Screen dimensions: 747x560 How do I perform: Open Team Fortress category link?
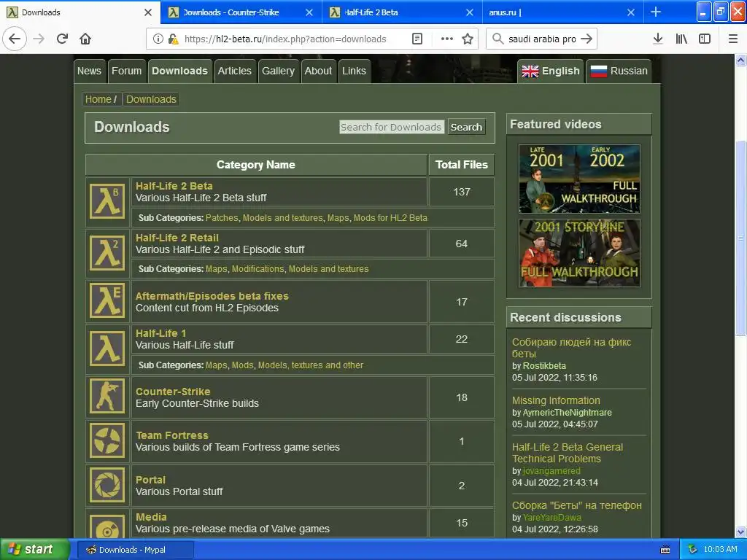[172, 435]
